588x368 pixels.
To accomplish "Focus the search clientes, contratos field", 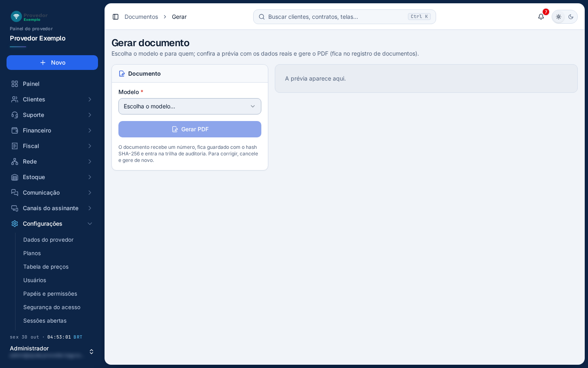I will pyautogui.click(x=345, y=17).
